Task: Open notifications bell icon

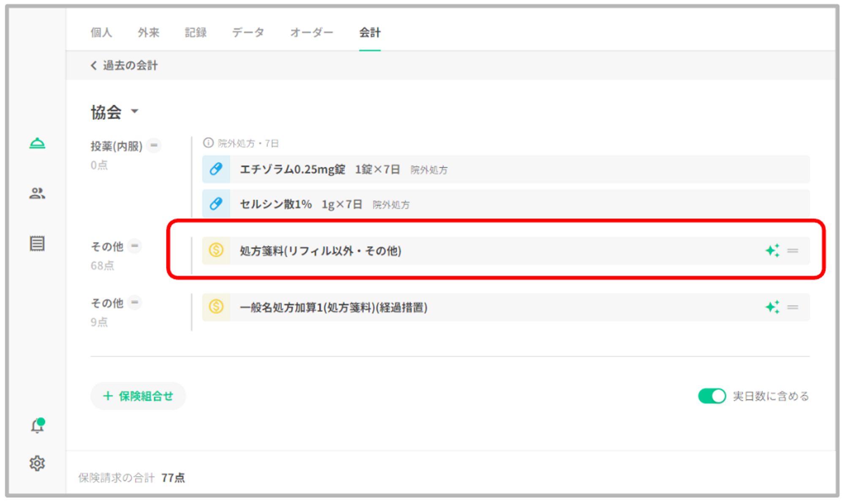Action: pyautogui.click(x=37, y=426)
